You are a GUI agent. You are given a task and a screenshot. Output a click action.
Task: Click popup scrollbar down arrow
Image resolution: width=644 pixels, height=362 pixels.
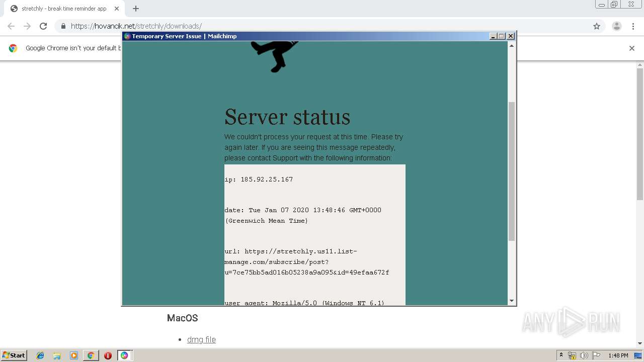(512, 301)
